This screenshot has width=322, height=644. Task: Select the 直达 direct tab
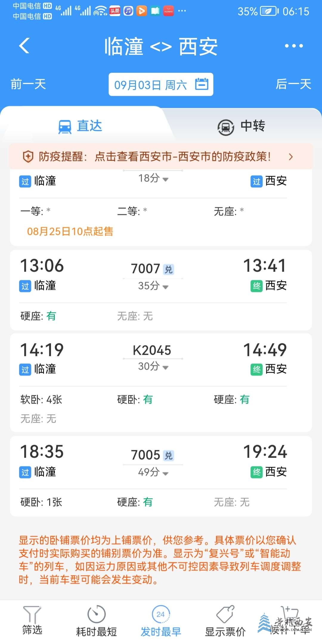point(80,126)
